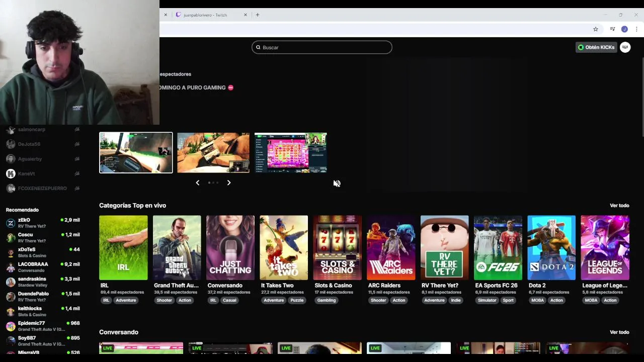Open the Dota 2 category cover

click(x=551, y=248)
